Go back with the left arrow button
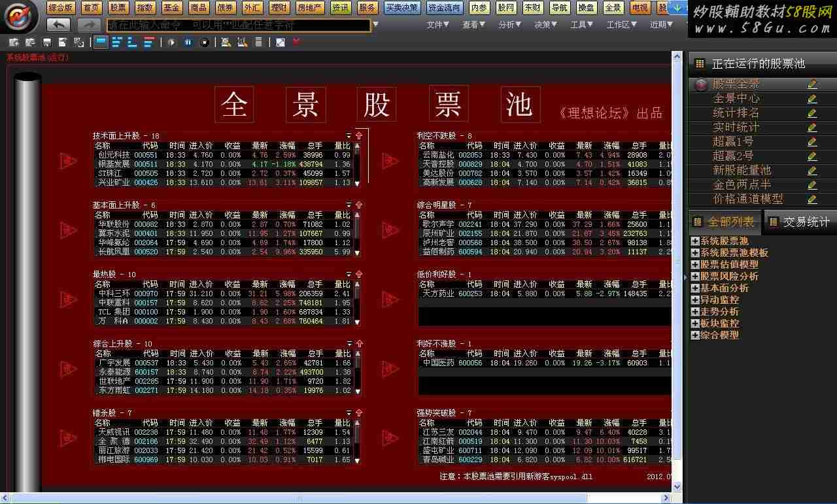 (59, 25)
